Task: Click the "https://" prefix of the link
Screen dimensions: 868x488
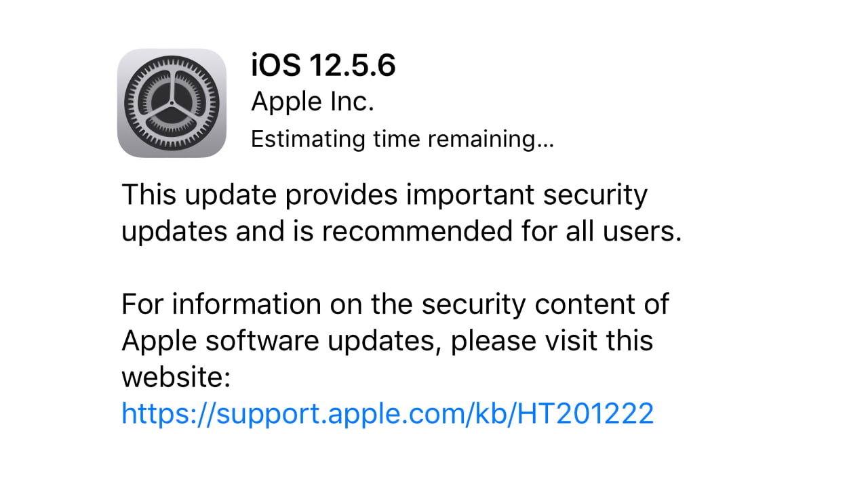Action: pos(168,413)
